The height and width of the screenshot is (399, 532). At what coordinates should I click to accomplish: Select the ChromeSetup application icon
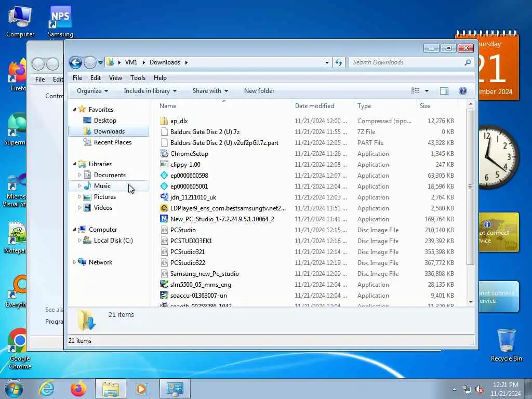point(164,153)
